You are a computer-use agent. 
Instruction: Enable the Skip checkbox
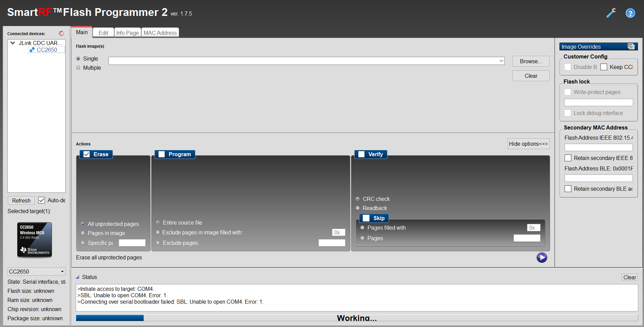click(x=366, y=218)
